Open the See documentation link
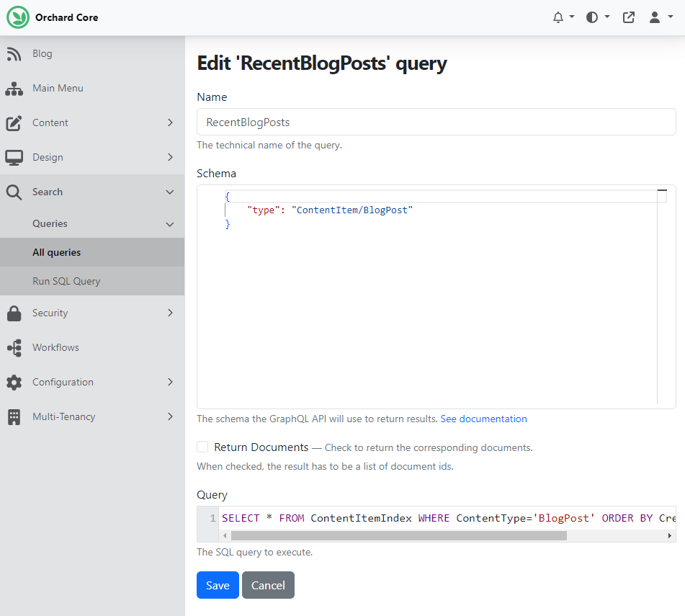Screen dimensions: 685x616 tap(483, 419)
